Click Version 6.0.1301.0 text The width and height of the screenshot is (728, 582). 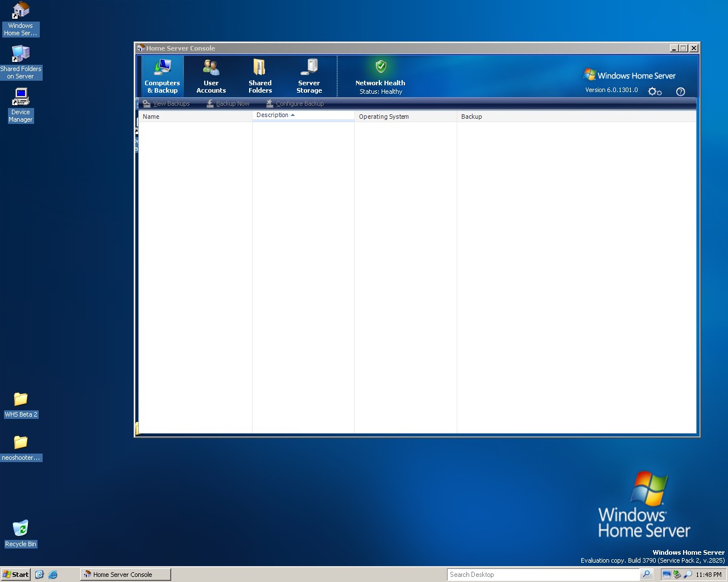(x=611, y=90)
